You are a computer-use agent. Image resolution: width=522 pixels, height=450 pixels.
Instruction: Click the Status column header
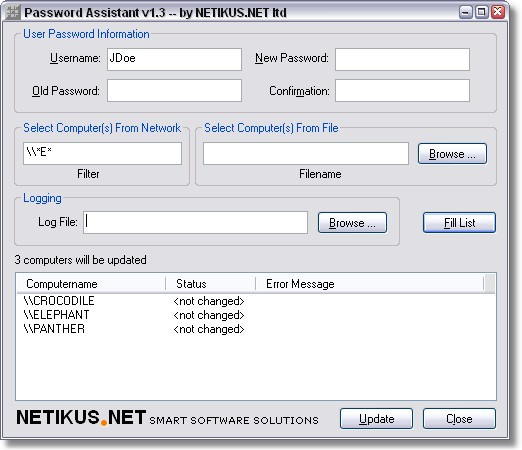pyautogui.click(x=211, y=284)
